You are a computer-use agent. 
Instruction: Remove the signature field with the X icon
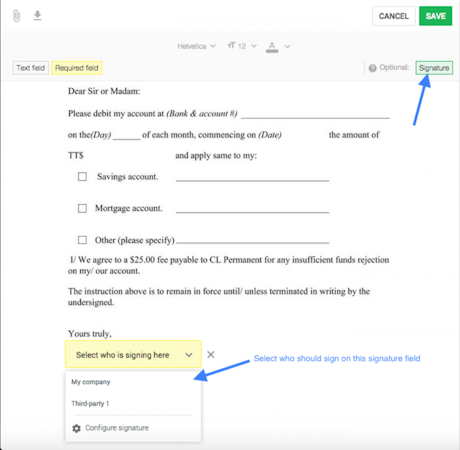[x=211, y=354]
